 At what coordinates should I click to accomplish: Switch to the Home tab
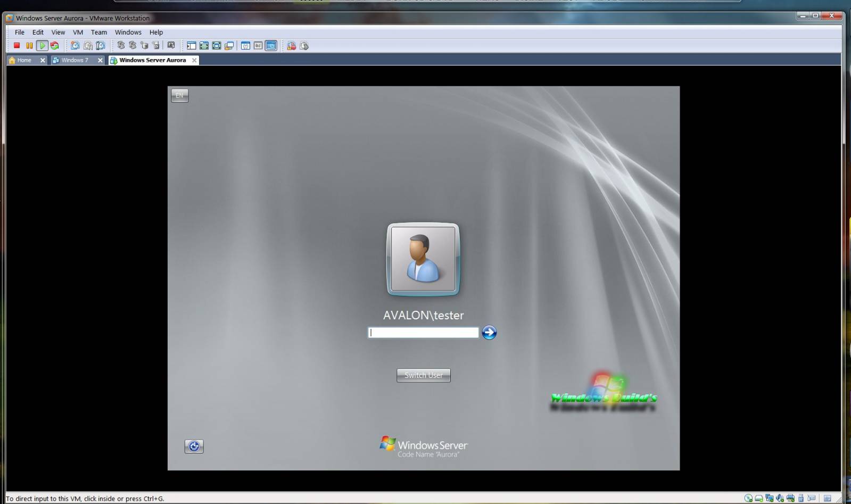pyautogui.click(x=24, y=60)
